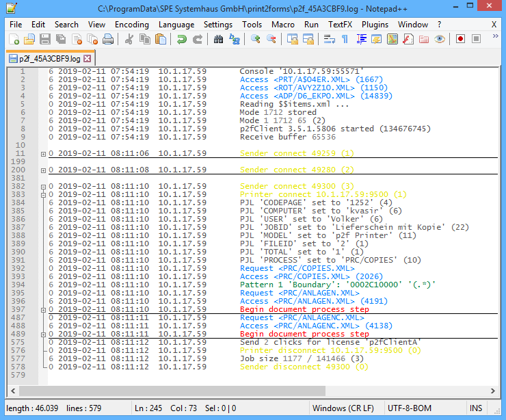Expand the folded block at line 11
This screenshot has height=420, width=506.
(x=44, y=154)
